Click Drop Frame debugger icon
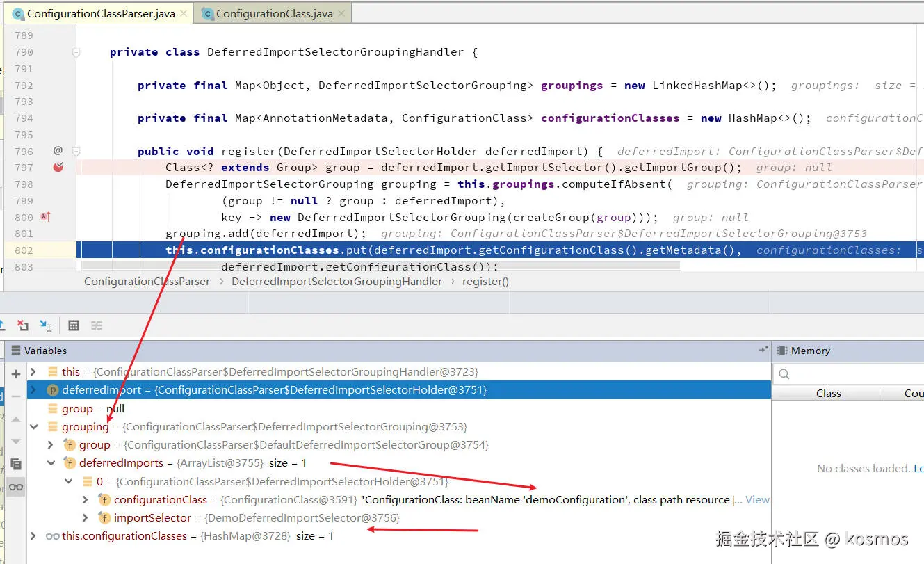This screenshot has height=564, width=924. point(23,325)
